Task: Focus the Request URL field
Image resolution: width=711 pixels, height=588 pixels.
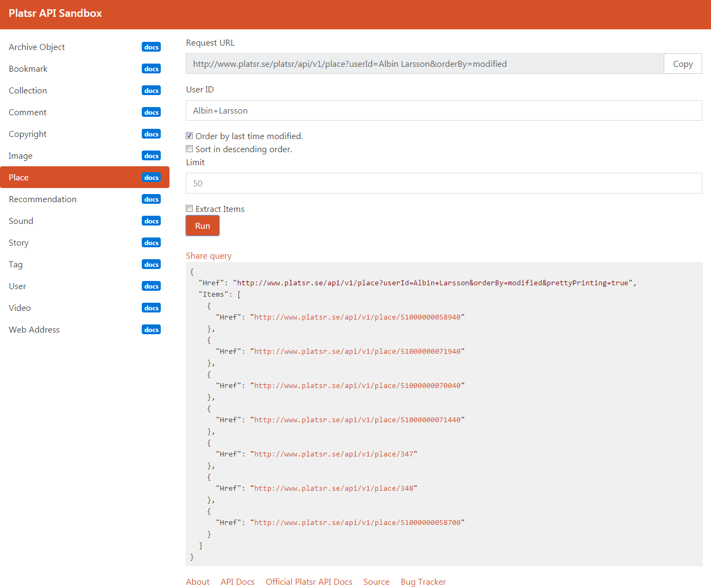Action: coord(425,64)
